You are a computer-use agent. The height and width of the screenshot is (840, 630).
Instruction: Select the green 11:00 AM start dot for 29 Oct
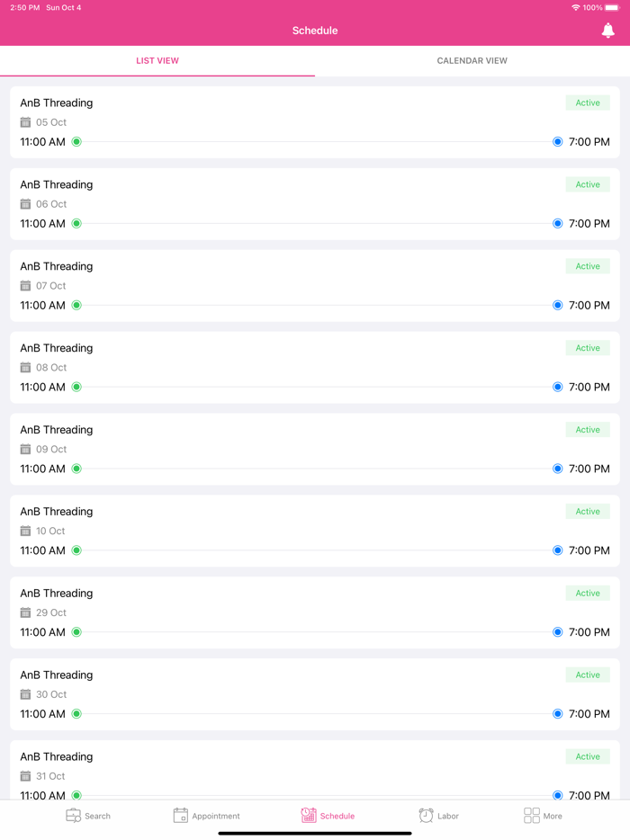(x=76, y=632)
